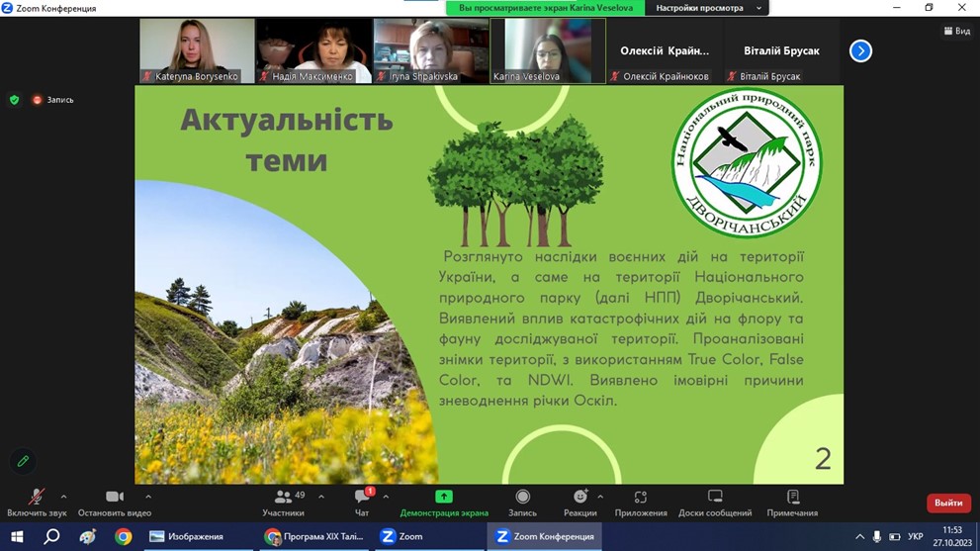This screenshot has width=980, height=551.
Task: Open the Reactions (Реакции) menu
Action: (579, 502)
